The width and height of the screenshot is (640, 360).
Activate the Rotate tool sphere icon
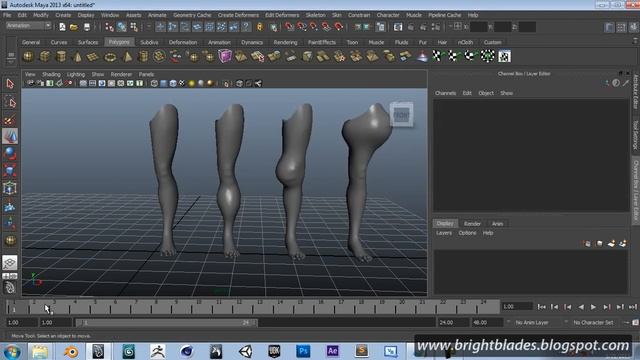(x=10, y=153)
